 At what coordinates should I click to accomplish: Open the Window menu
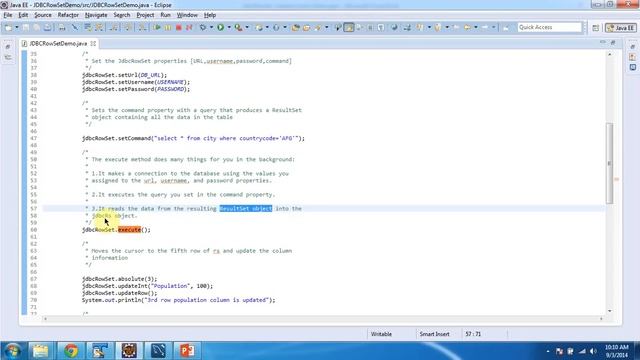(187, 15)
